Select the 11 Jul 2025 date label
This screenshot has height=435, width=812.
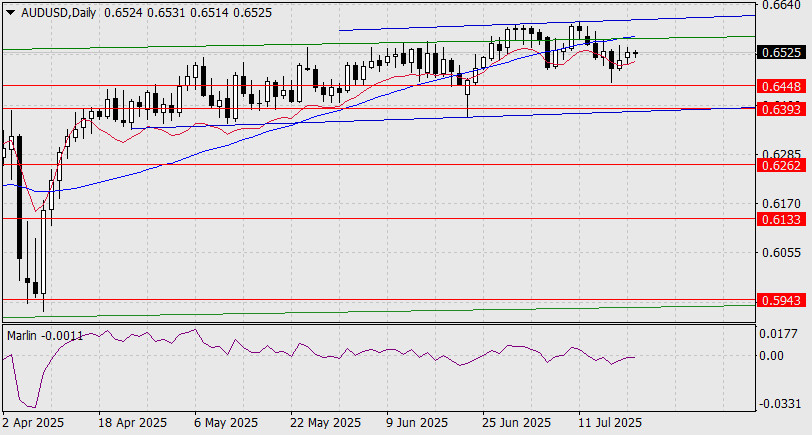pyautogui.click(x=611, y=423)
